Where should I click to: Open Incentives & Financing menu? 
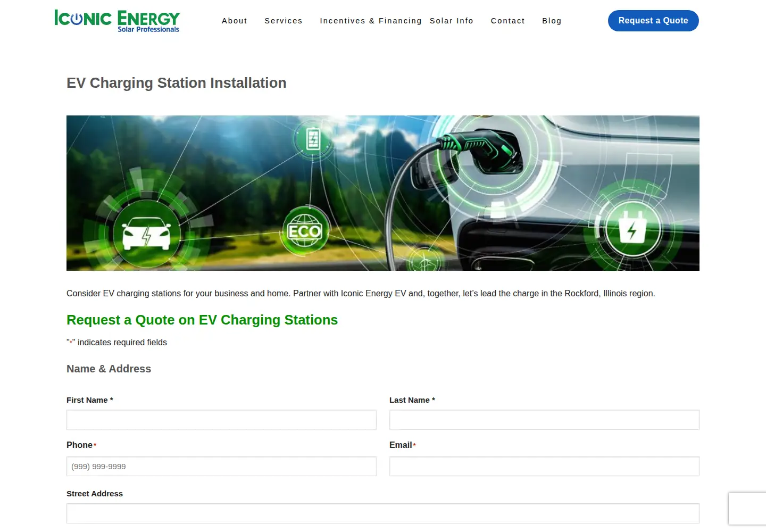tap(371, 21)
